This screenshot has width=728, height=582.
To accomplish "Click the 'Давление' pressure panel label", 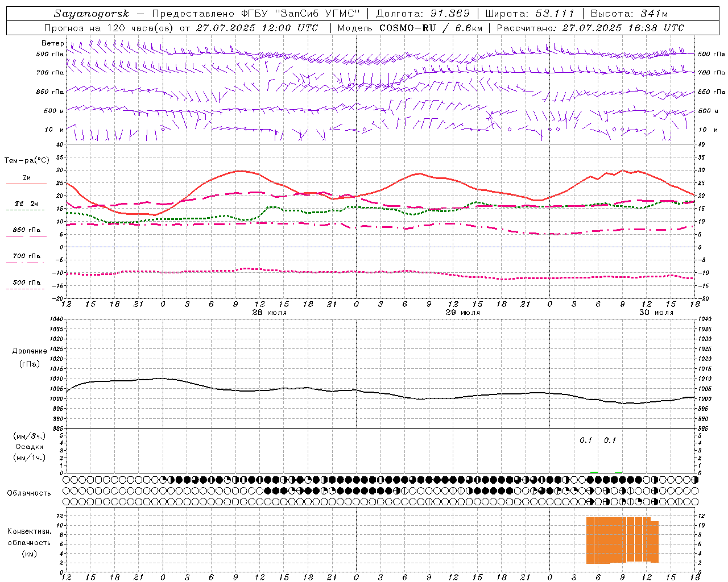I will tap(30, 351).
